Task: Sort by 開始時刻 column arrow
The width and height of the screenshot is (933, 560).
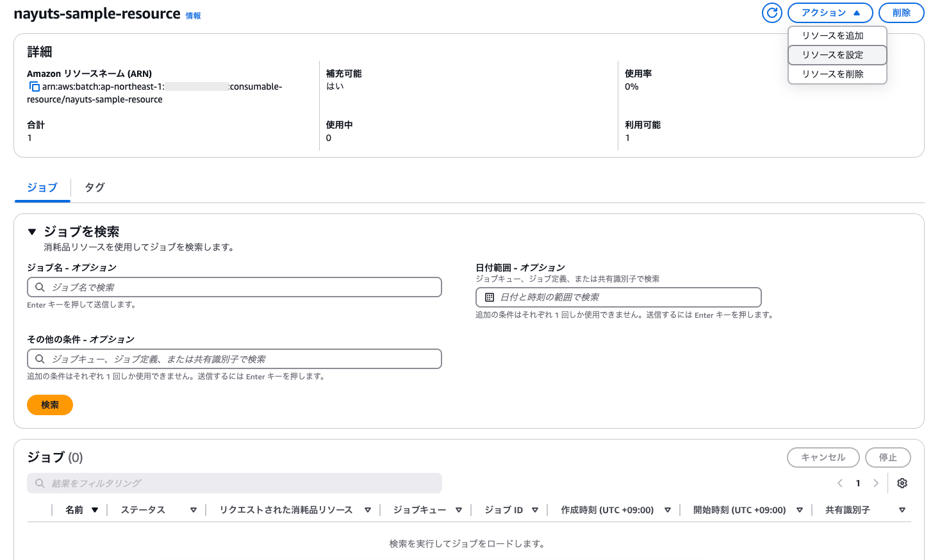Action: pos(800,510)
